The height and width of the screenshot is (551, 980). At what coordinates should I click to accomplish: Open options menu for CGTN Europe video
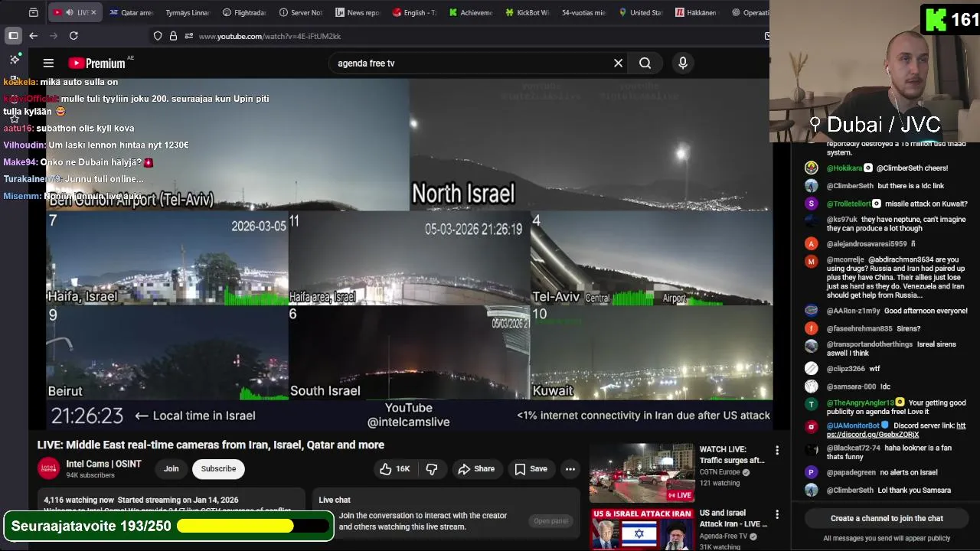pos(777,451)
